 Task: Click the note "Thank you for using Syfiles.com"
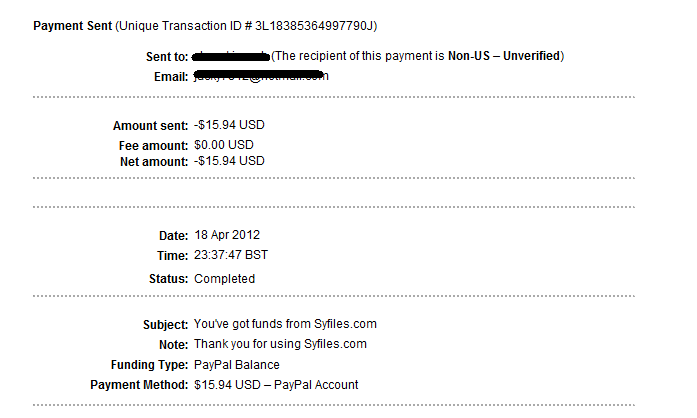pyautogui.click(x=280, y=344)
